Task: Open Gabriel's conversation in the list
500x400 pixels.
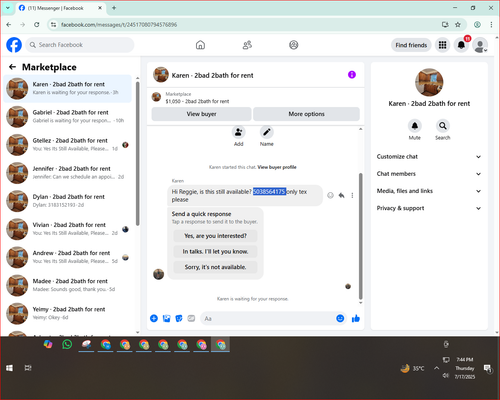Action: pyautogui.click(x=68, y=117)
